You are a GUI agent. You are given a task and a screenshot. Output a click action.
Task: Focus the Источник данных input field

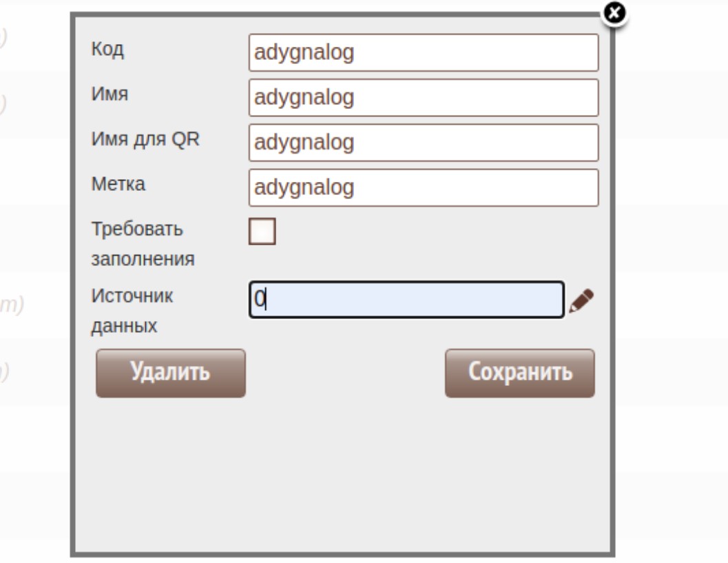406,300
